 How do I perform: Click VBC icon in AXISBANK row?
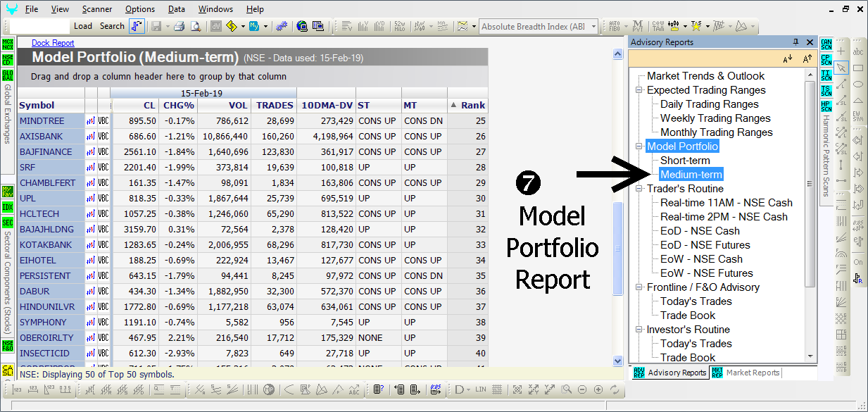(103, 137)
